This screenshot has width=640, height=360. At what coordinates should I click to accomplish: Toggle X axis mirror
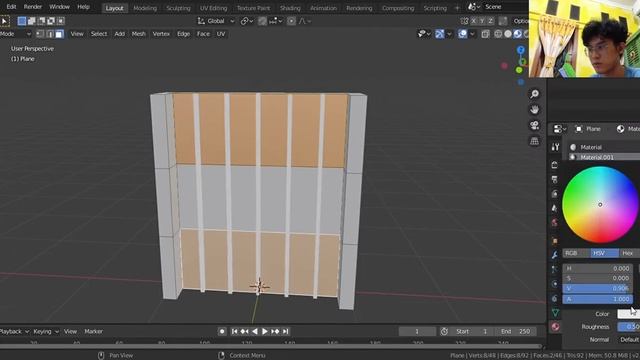473,21
